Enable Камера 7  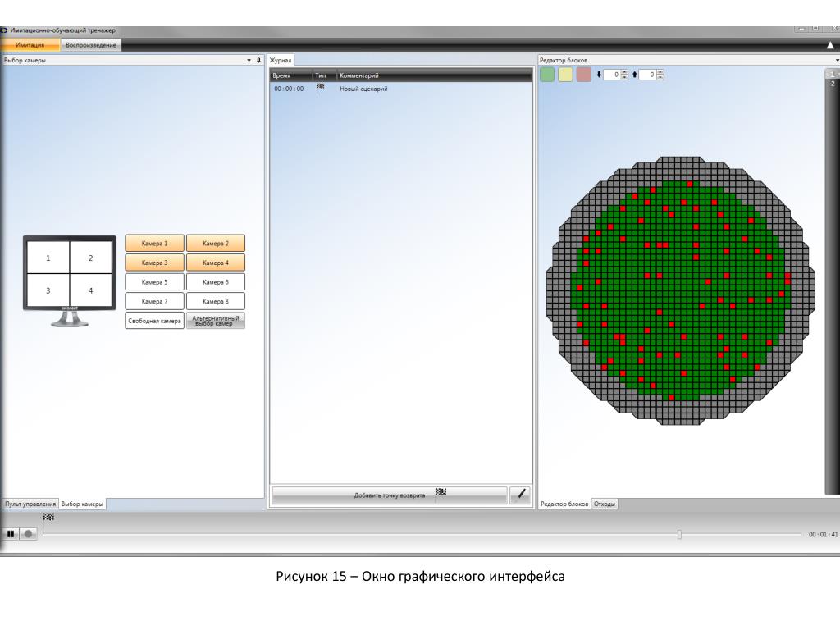[154, 301]
